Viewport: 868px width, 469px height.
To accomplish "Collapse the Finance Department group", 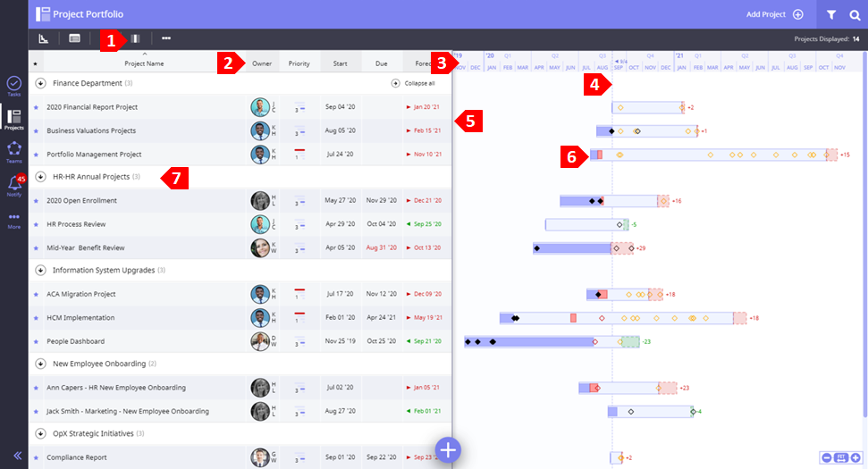I will [40, 83].
